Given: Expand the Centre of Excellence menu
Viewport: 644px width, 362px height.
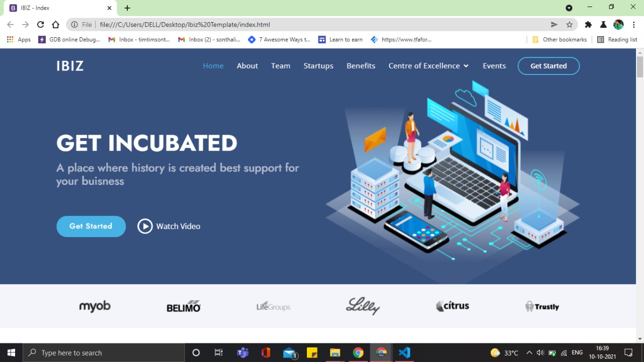Looking at the screenshot, I should (428, 65).
